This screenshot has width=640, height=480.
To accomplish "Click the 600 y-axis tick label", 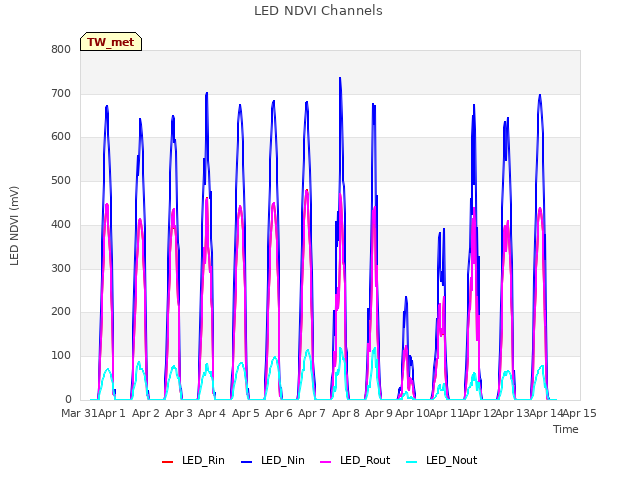I will click(x=61, y=137).
